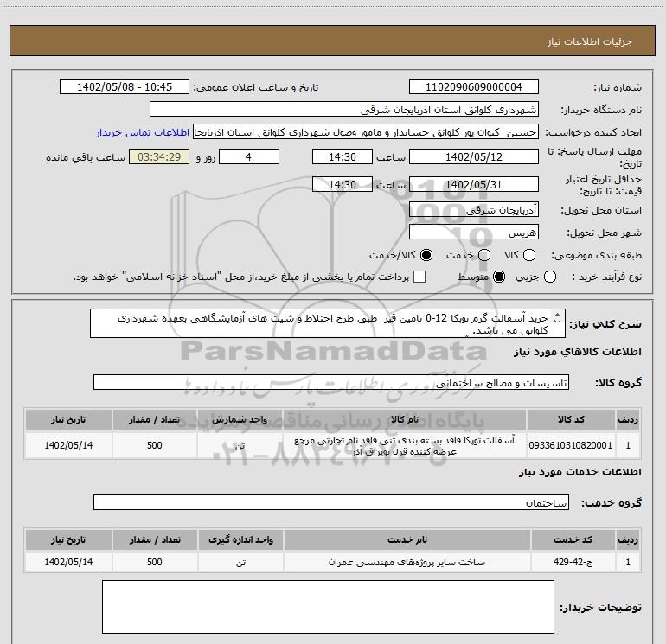Click the delivery city field هریس

[x=474, y=232]
